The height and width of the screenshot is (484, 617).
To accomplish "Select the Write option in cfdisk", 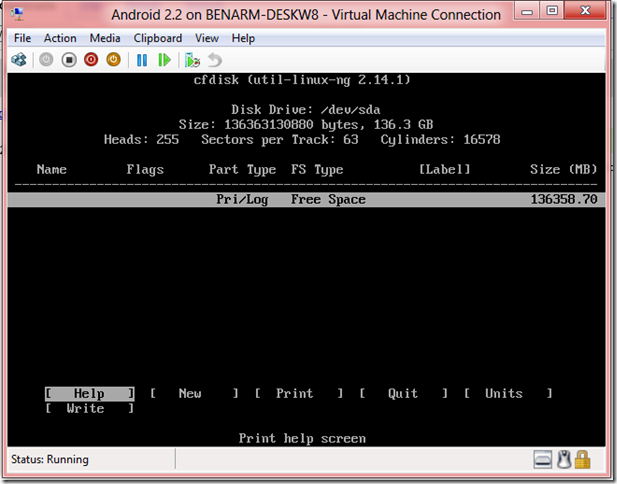I will tap(88, 409).
